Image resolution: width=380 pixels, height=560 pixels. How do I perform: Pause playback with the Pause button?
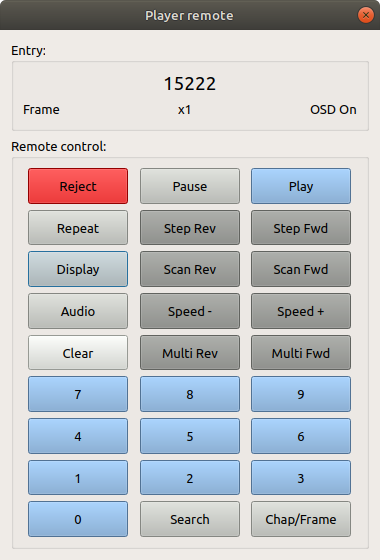point(190,186)
